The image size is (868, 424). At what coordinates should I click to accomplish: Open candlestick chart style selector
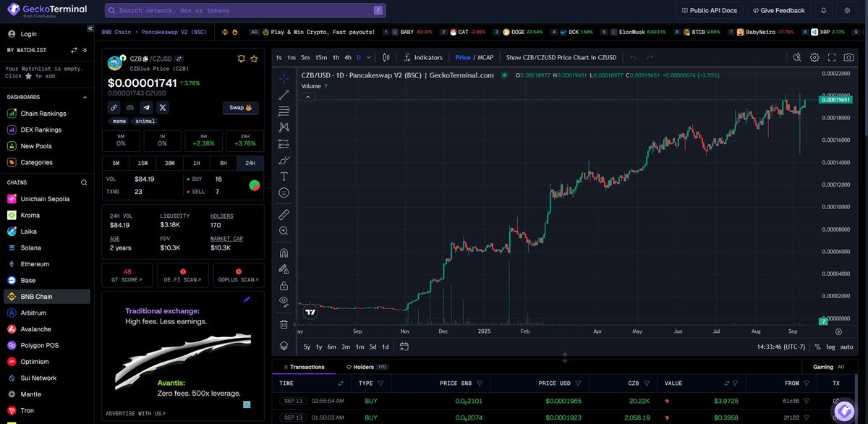[386, 57]
